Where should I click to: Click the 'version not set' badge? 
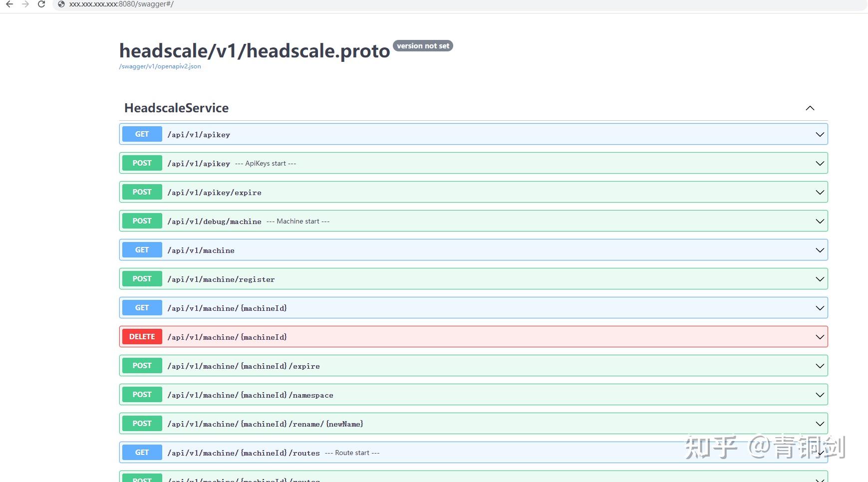click(423, 46)
